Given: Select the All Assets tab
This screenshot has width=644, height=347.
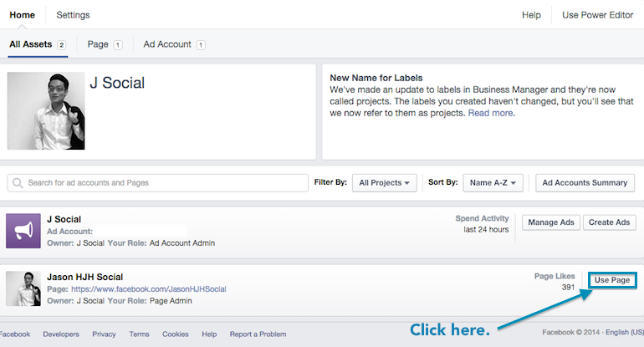Looking at the screenshot, I should tap(38, 44).
